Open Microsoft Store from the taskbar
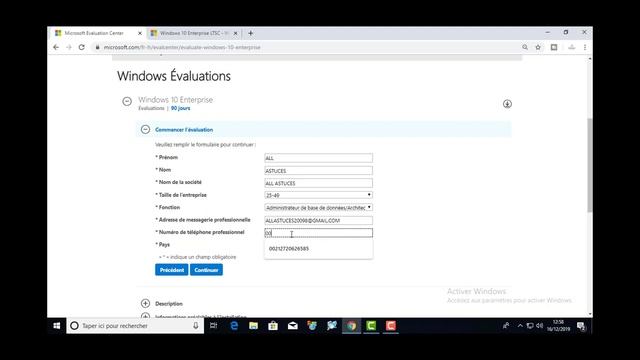Viewport: 640px width, 360px height. 273,326
